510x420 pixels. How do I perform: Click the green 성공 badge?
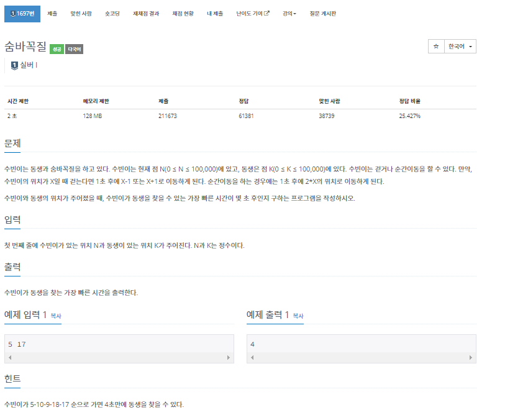(57, 49)
